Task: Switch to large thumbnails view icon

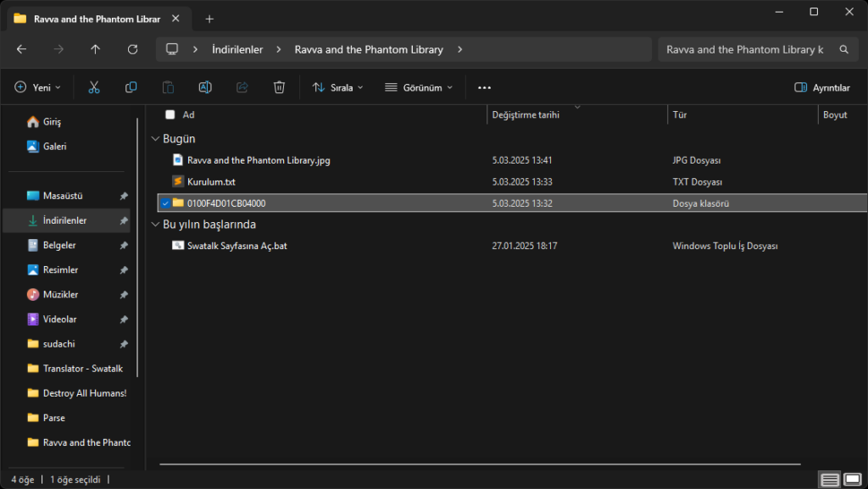Action: [854, 480]
